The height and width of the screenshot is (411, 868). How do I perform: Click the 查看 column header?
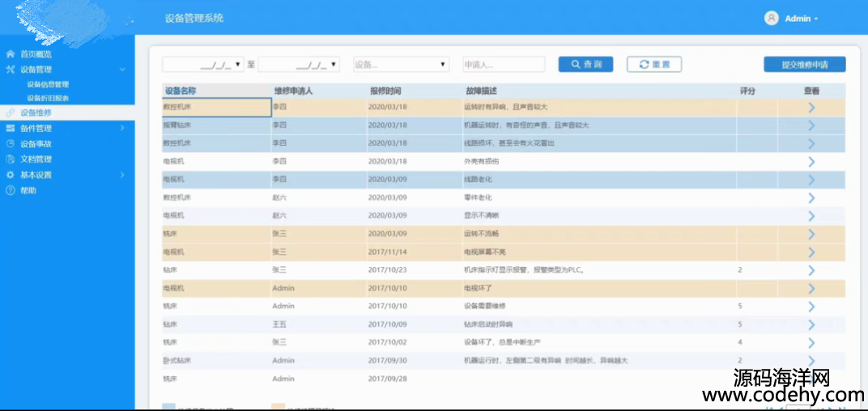point(811,91)
